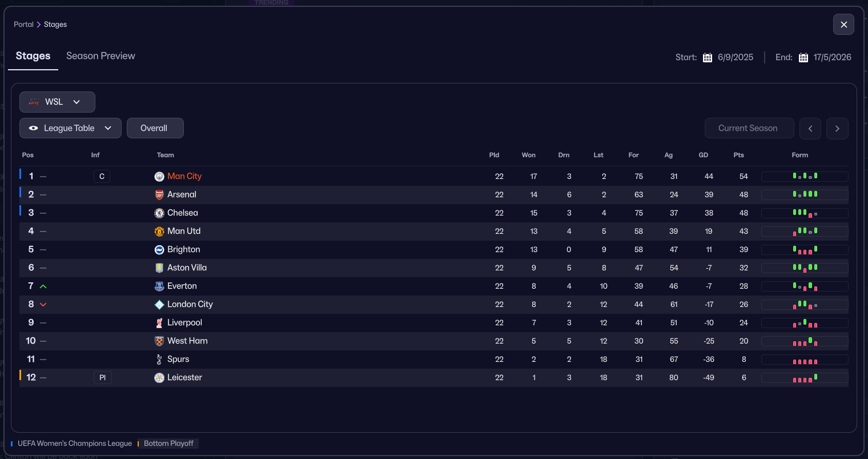Click the Portal breadcrumb link
Screen dimensions: 868x459
pyautogui.click(x=23, y=25)
